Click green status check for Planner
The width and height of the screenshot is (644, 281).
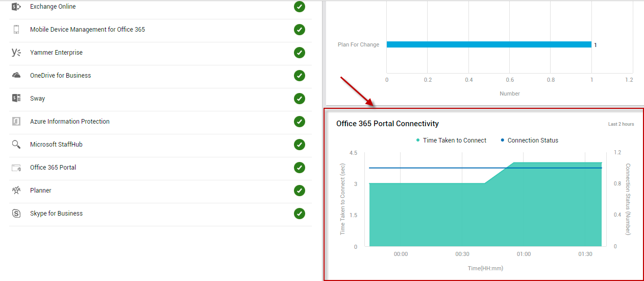[300, 191]
